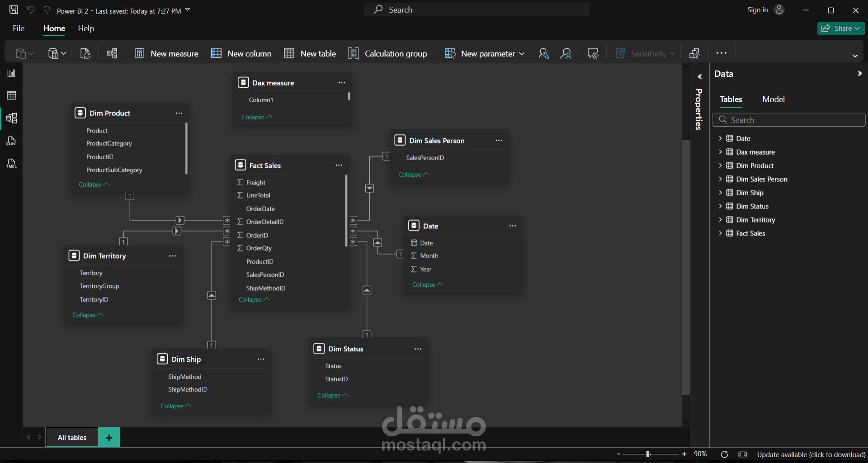Click Calculation group button
868x463 pixels.
tap(388, 53)
